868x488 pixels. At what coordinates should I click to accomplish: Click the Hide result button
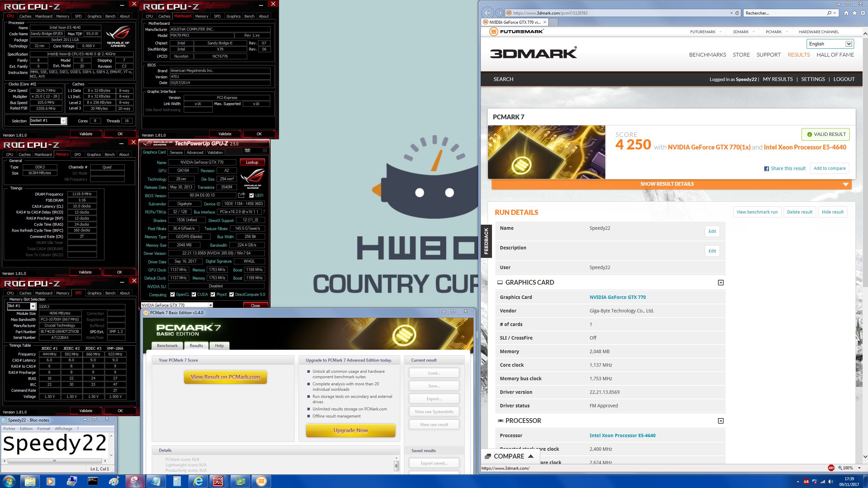click(x=832, y=212)
